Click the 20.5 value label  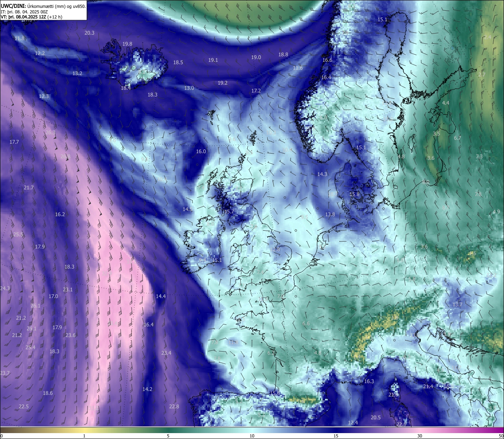point(376,418)
